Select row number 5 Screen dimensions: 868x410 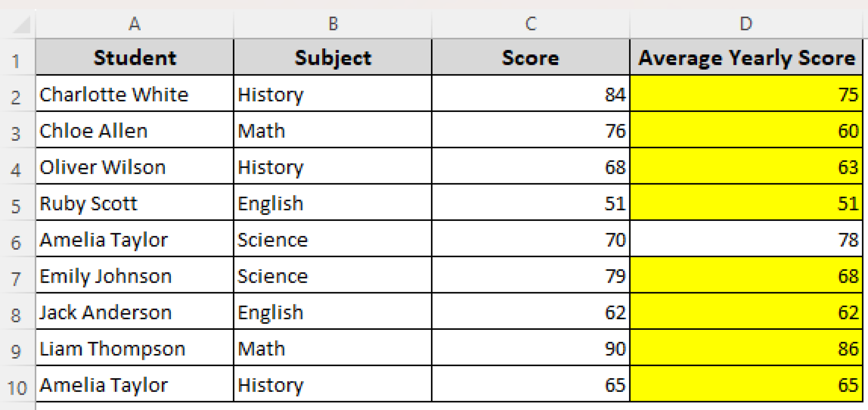17,204
